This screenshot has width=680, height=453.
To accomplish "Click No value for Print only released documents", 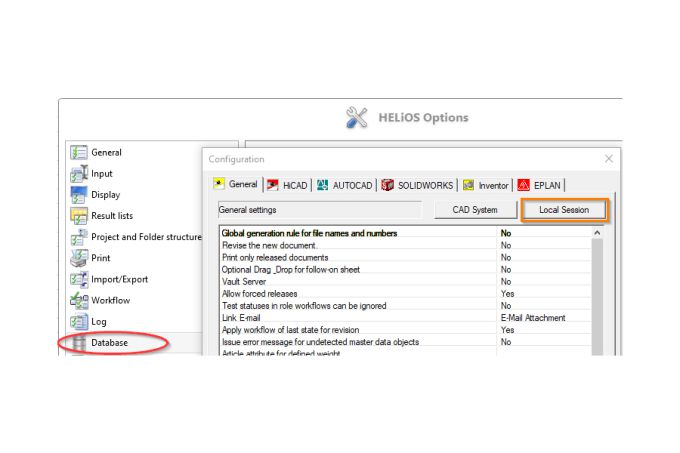I will [x=506, y=257].
